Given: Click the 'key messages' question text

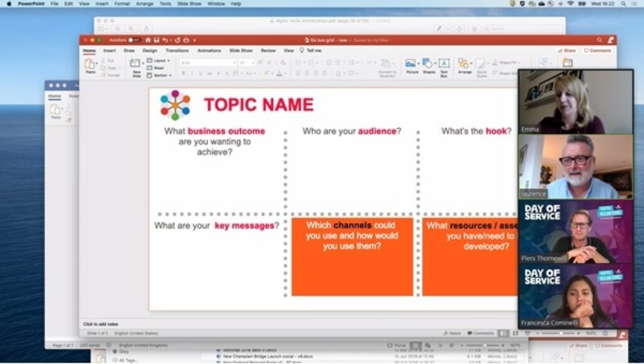Looking at the screenshot, I should [x=216, y=226].
